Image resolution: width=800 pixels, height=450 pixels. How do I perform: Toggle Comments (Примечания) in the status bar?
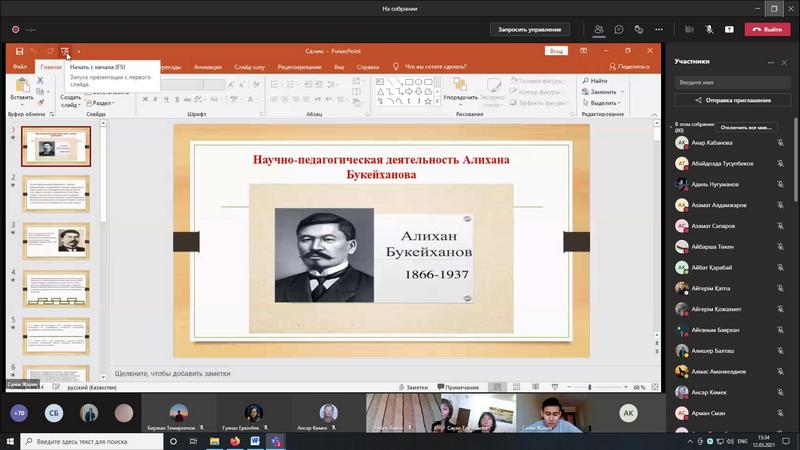point(458,387)
